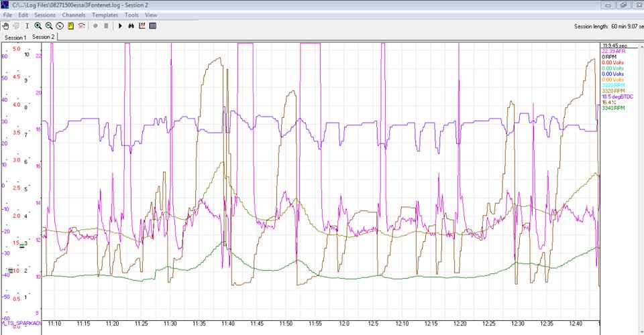
Task: Open the Channels menu
Action: [74, 15]
